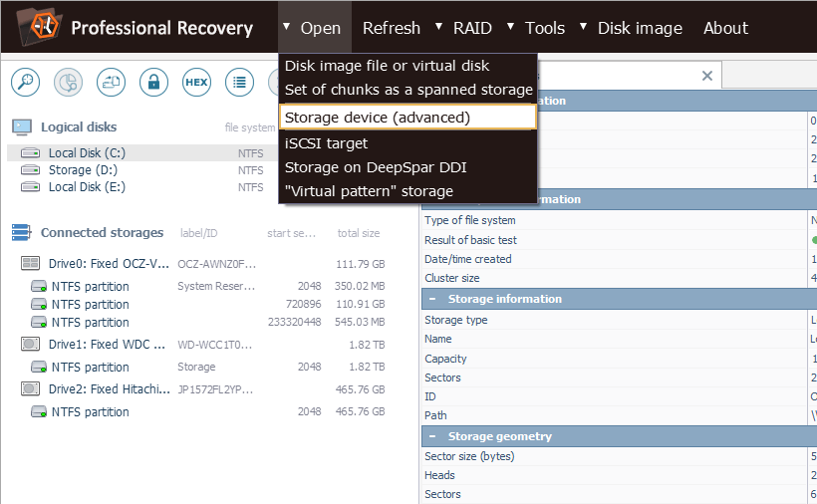817x504 pixels.
Task: Click the pie chart toolbar icon
Action: tap(68, 82)
